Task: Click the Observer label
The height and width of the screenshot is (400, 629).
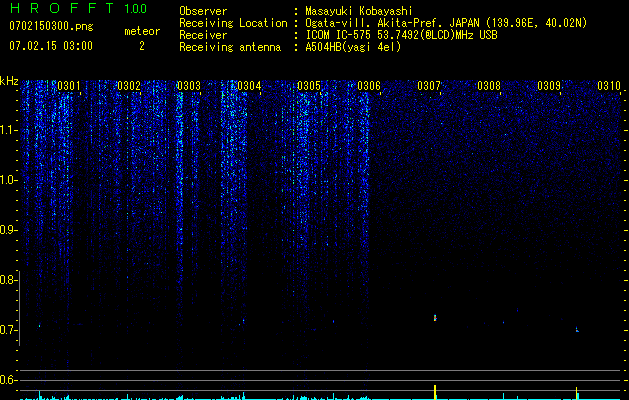Action: click(203, 11)
